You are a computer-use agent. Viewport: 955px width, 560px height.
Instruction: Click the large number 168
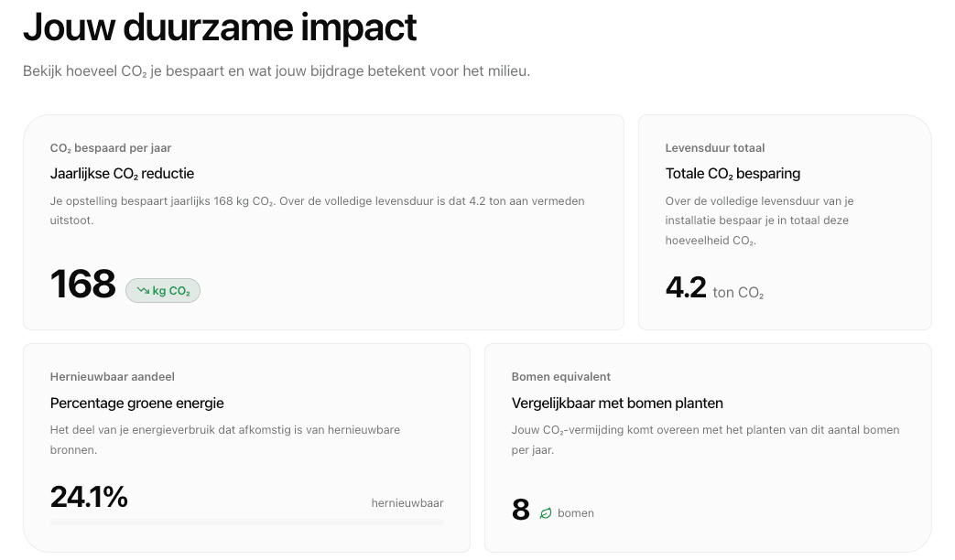coord(83,285)
